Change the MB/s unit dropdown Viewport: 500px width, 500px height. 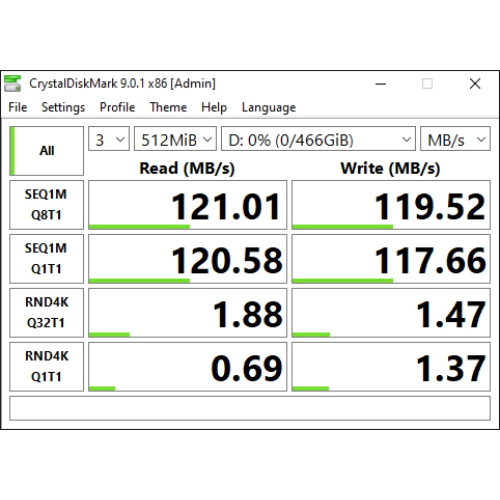pos(455,139)
